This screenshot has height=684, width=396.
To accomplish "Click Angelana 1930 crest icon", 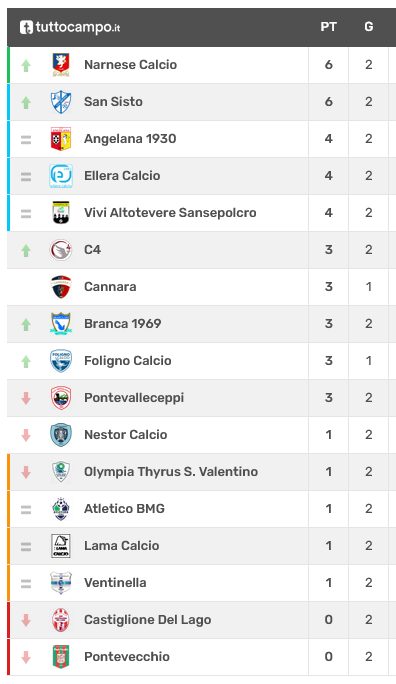I will pyautogui.click(x=61, y=139).
